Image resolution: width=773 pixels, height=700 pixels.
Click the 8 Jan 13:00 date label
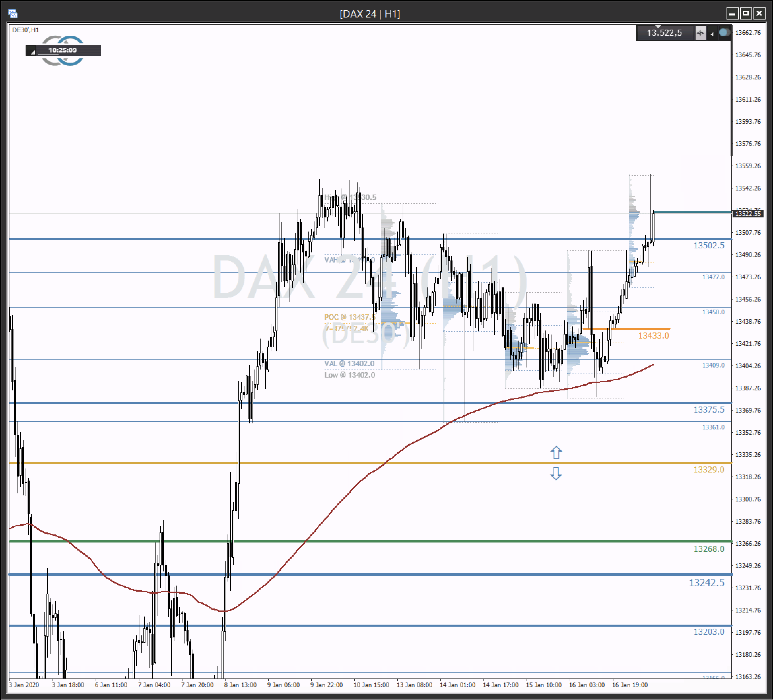click(x=240, y=685)
